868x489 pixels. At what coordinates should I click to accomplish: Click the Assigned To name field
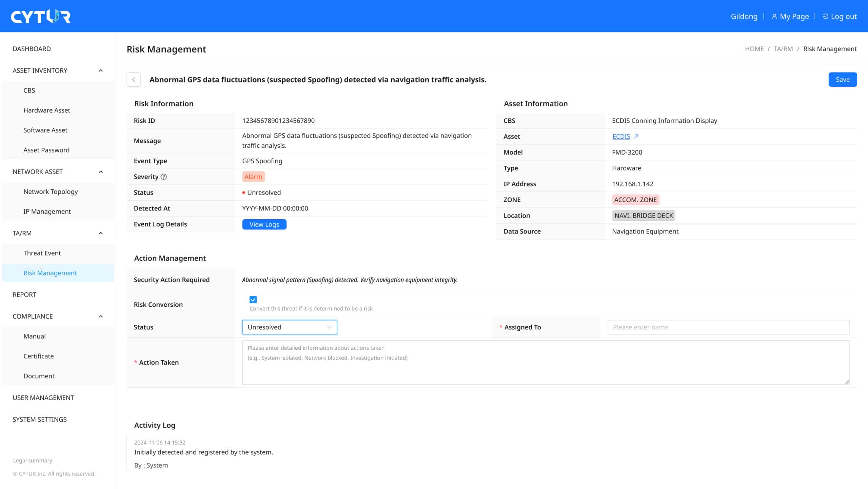tap(728, 327)
